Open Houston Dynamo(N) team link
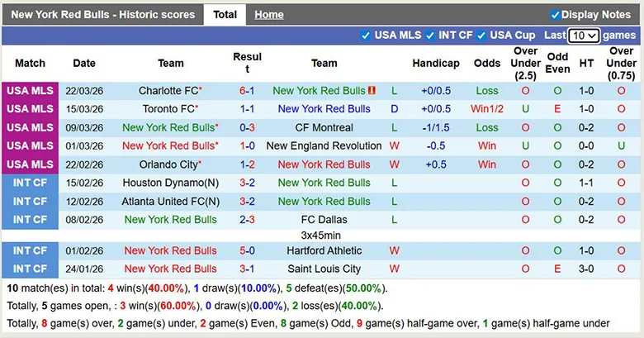Viewport: 644px width, 338px height. pos(171,183)
